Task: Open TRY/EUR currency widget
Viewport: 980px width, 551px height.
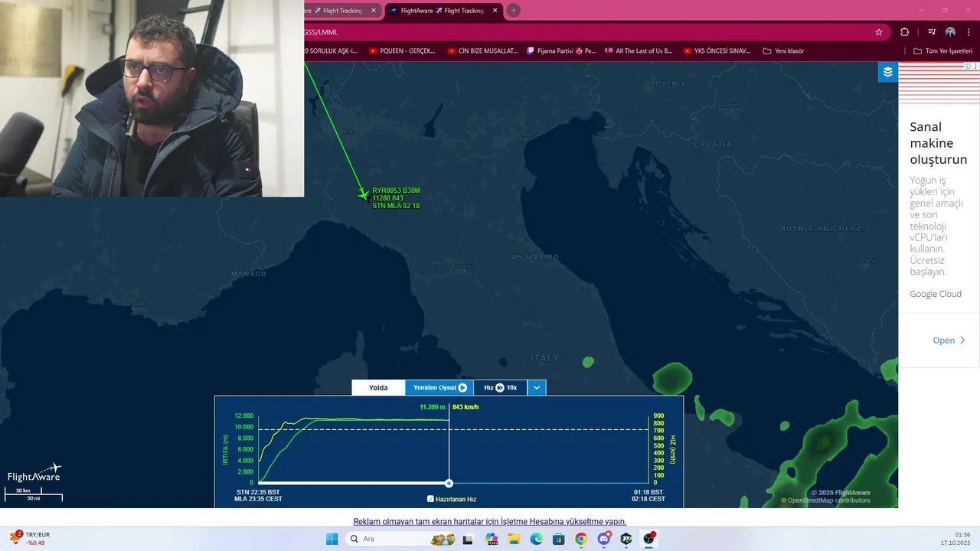Action: (30, 539)
